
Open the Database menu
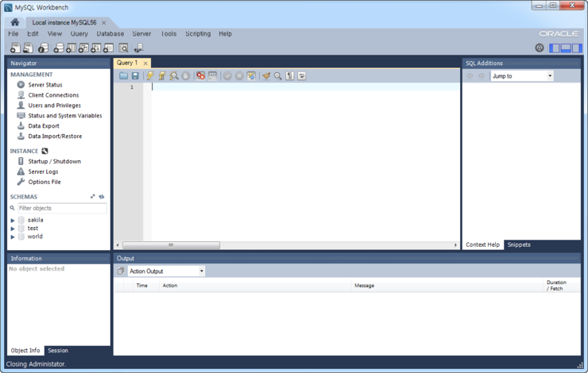click(110, 33)
